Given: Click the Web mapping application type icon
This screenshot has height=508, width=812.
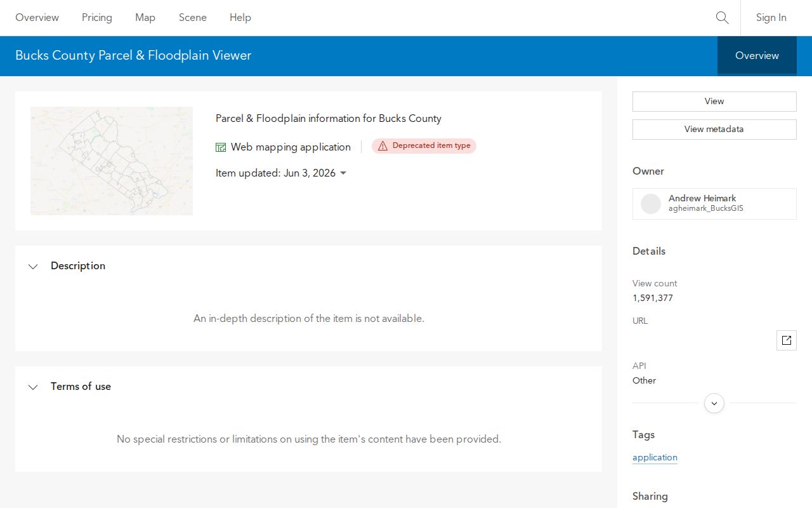Looking at the screenshot, I should [x=221, y=147].
